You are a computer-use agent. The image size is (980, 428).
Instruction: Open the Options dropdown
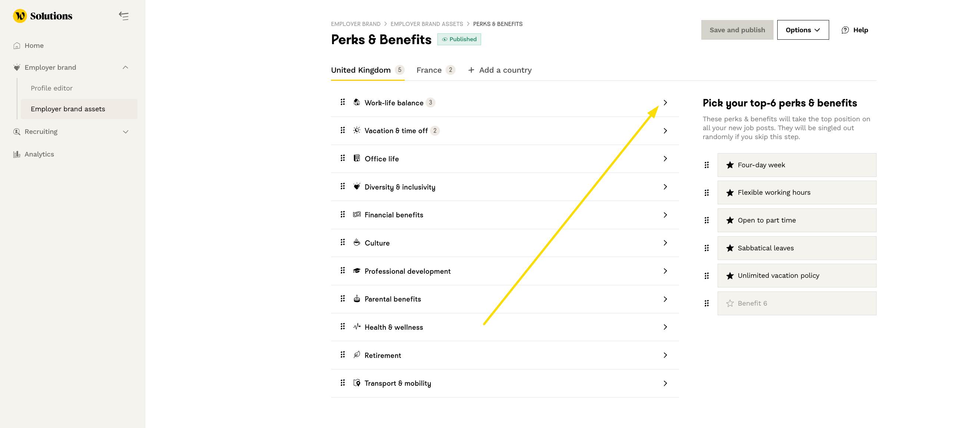point(803,30)
